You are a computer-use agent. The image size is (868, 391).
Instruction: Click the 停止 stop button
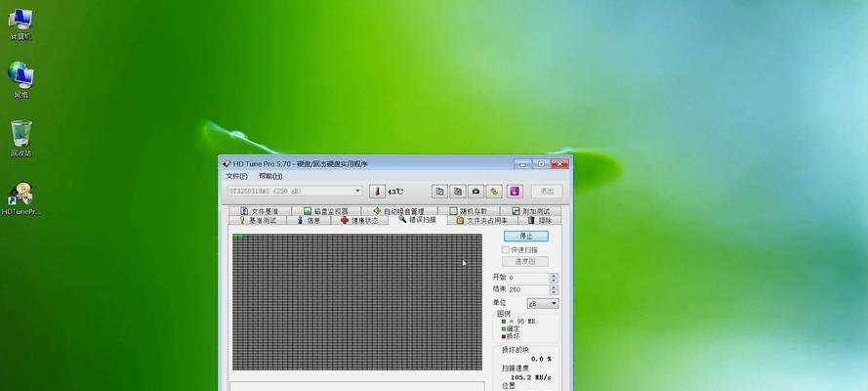526,236
